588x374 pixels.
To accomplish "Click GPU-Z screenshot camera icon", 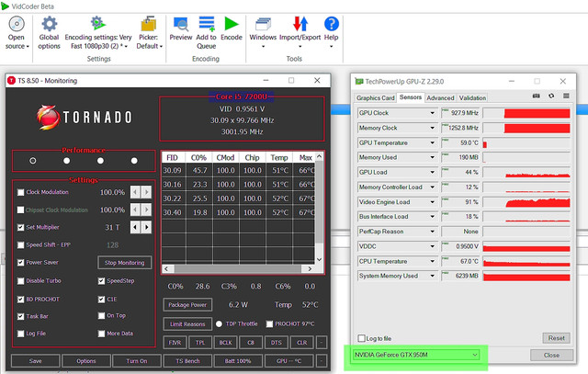I will click(537, 96).
